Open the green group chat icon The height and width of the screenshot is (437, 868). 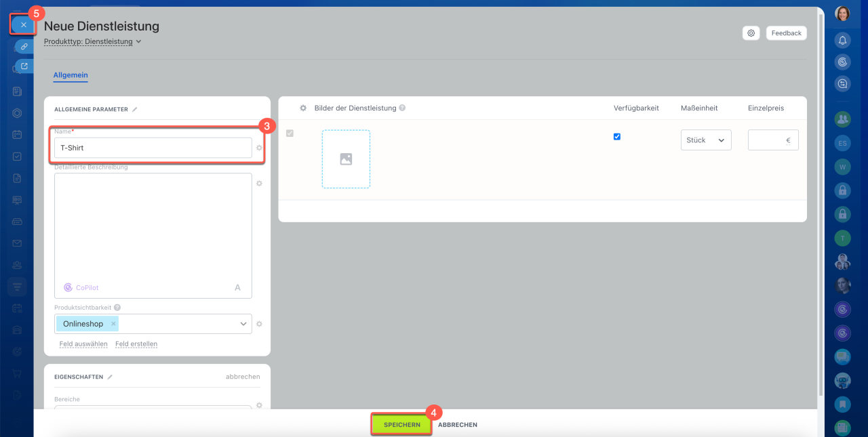[x=843, y=119]
